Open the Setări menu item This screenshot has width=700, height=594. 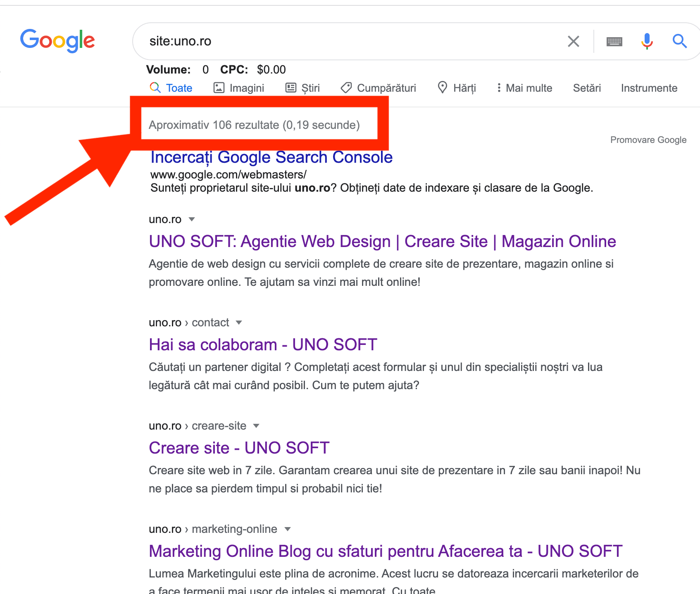tap(587, 88)
